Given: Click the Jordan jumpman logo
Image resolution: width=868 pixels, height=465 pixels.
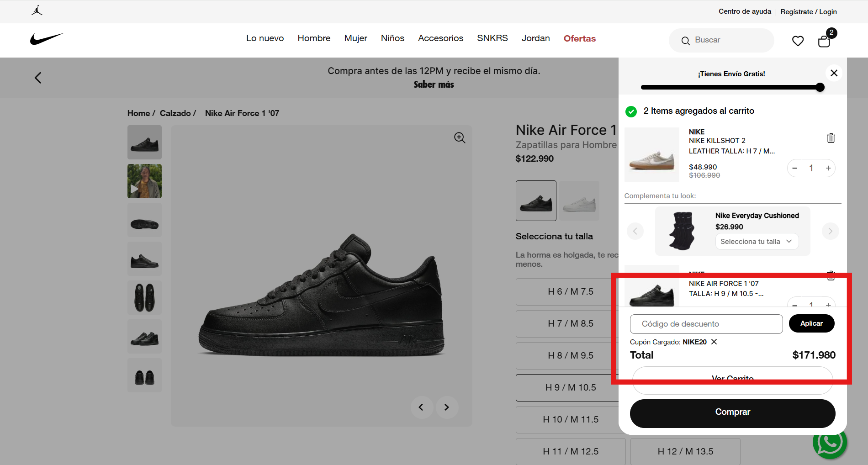Looking at the screenshot, I should click(37, 10).
